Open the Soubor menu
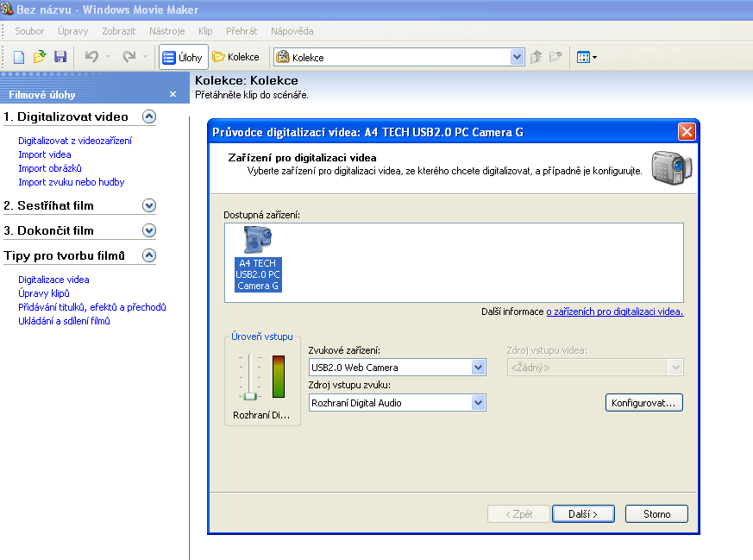This screenshot has height=560, width=753. click(29, 31)
